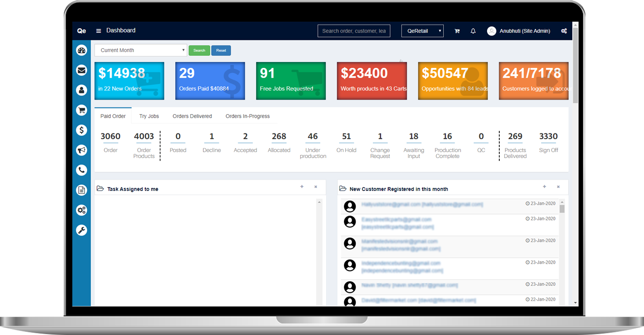Expand the New Customer Registered panel

coord(545,187)
